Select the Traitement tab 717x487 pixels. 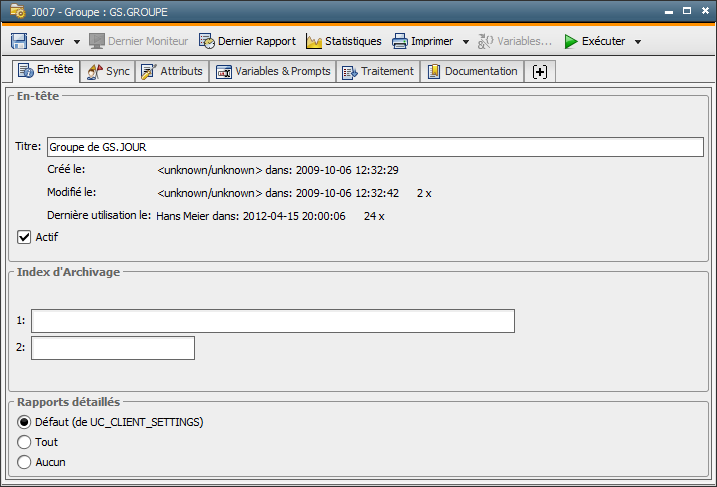click(x=377, y=72)
